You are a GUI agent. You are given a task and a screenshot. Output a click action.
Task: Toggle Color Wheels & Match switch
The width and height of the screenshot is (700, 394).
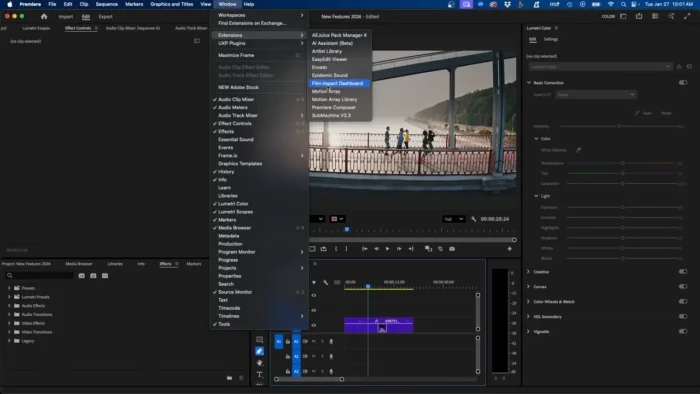683,302
